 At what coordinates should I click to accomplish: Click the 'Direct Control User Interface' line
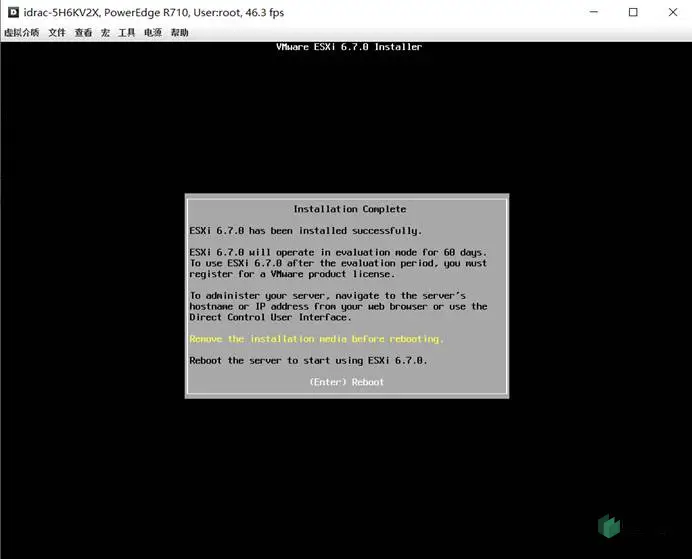270,317
